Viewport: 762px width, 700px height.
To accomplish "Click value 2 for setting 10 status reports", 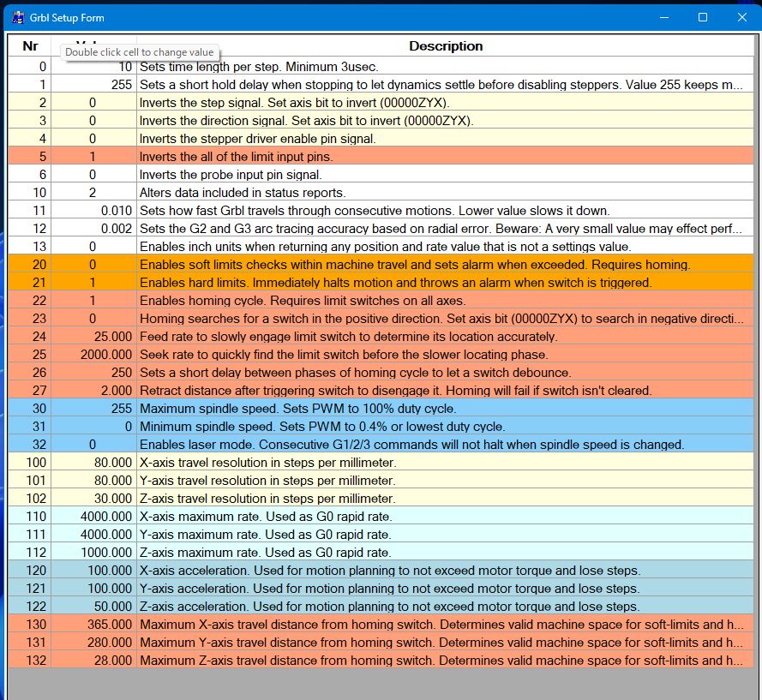I will pos(93,193).
